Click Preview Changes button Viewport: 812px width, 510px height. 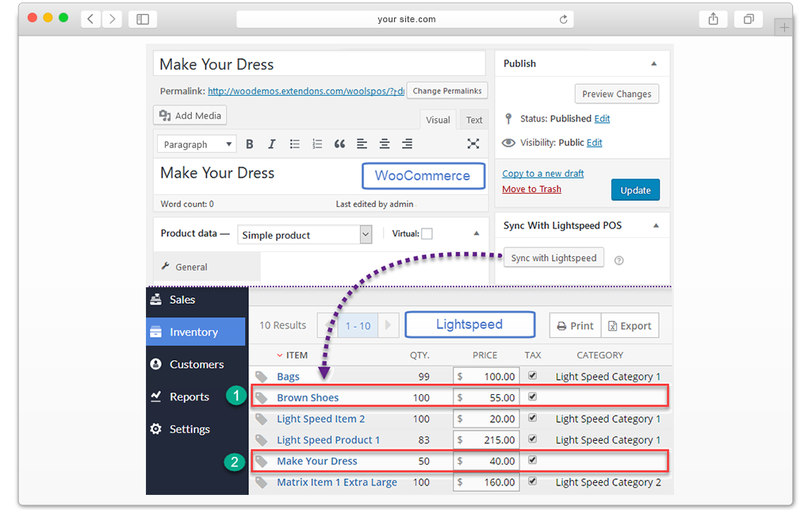coord(617,94)
